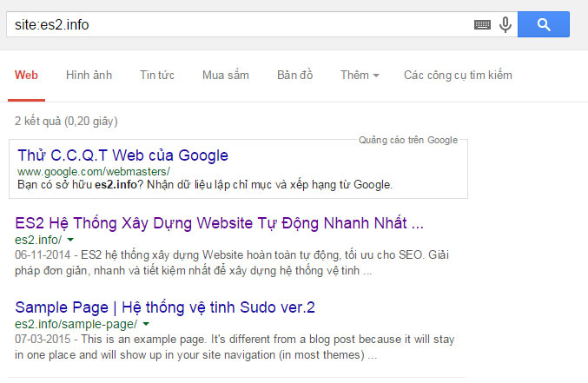The height and width of the screenshot is (383, 588).
Task: Expand the arrow next to es2.info/sample-page/
Action: tap(146, 324)
